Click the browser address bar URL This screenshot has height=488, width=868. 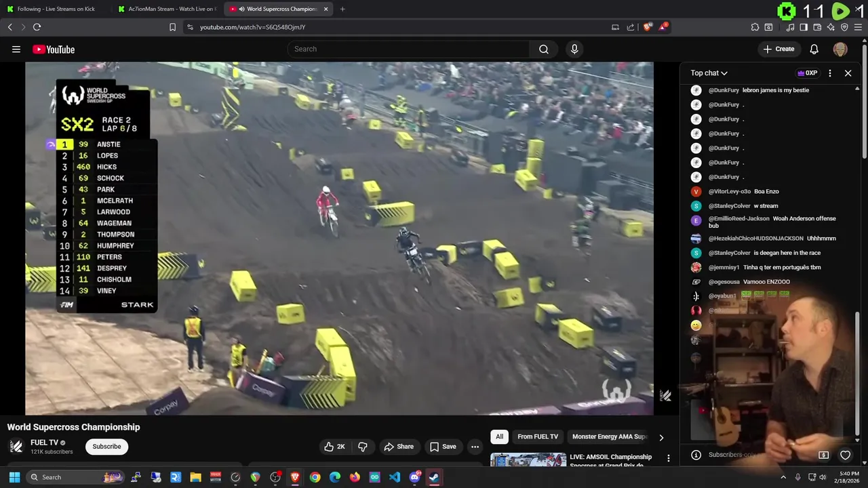tap(252, 27)
